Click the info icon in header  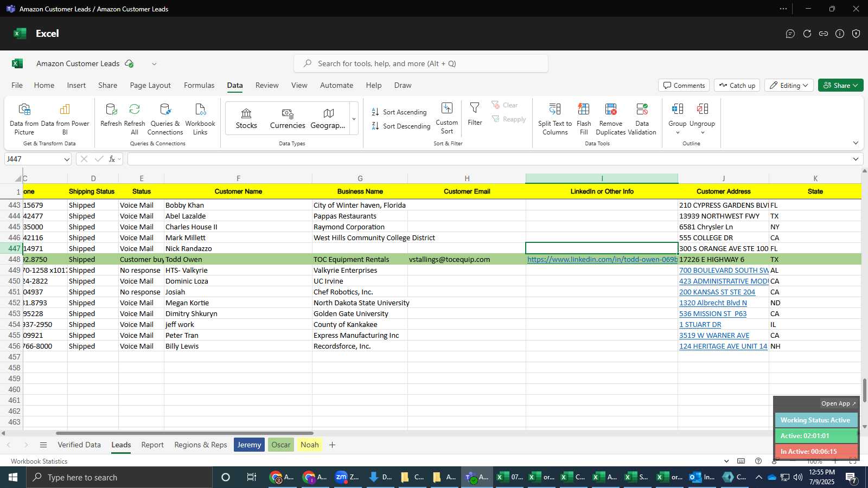click(x=840, y=34)
